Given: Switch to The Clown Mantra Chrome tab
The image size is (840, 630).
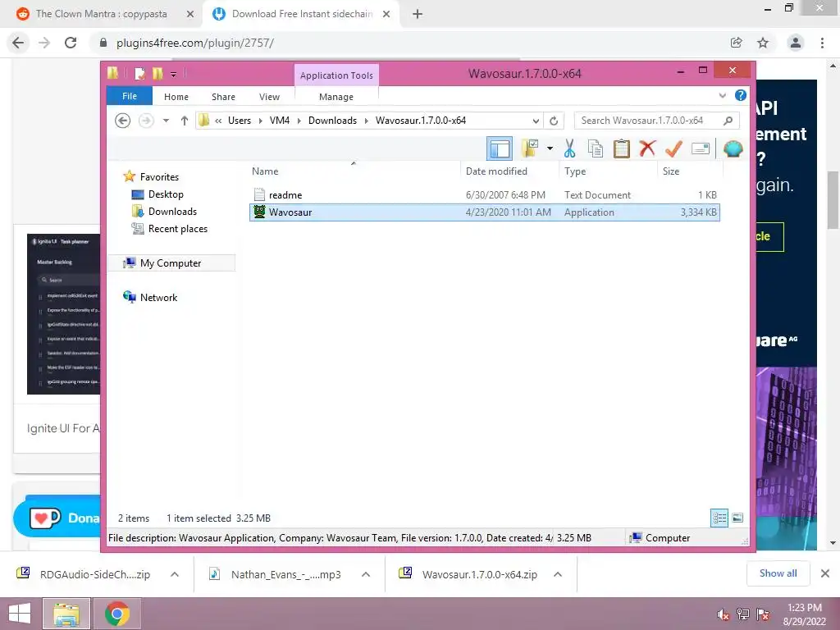Looking at the screenshot, I should point(101,14).
